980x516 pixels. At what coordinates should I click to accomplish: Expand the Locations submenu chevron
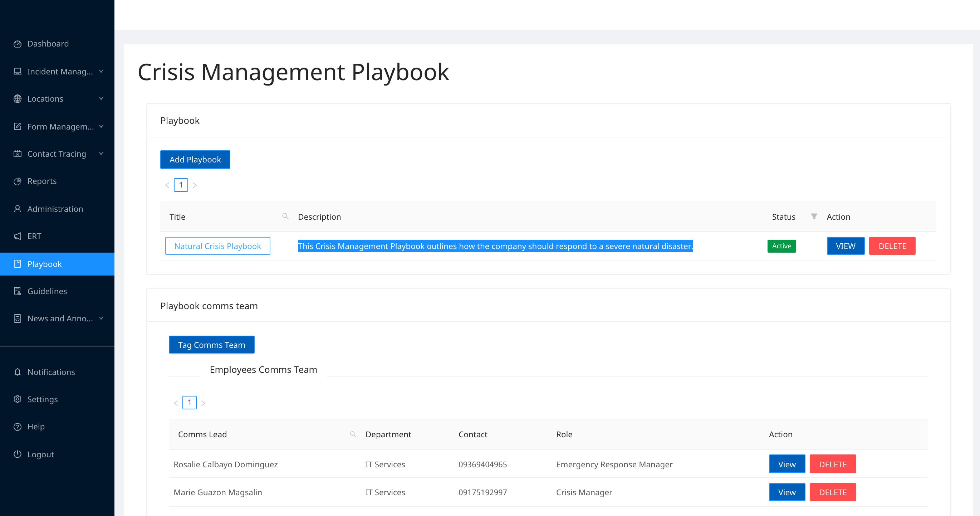click(101, 98)
